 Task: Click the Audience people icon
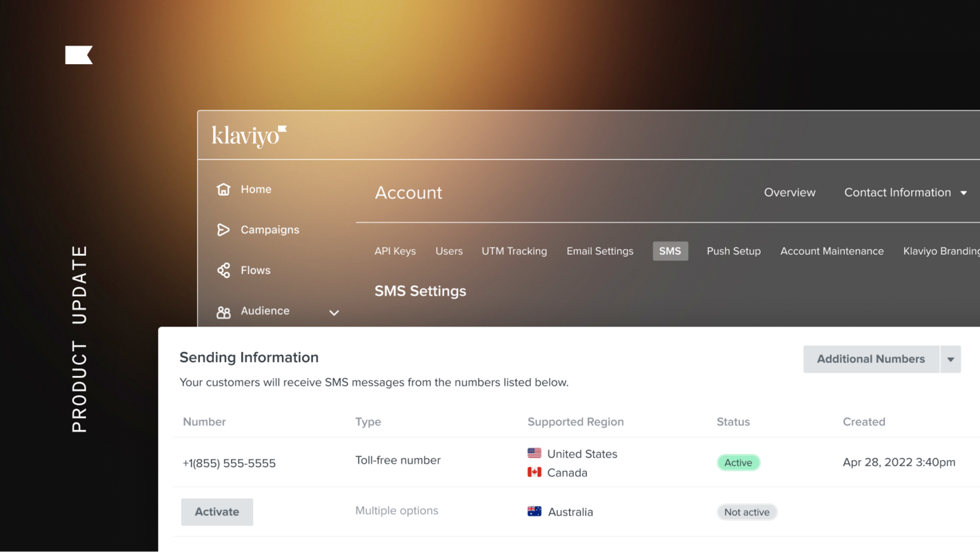pos(223,312)
